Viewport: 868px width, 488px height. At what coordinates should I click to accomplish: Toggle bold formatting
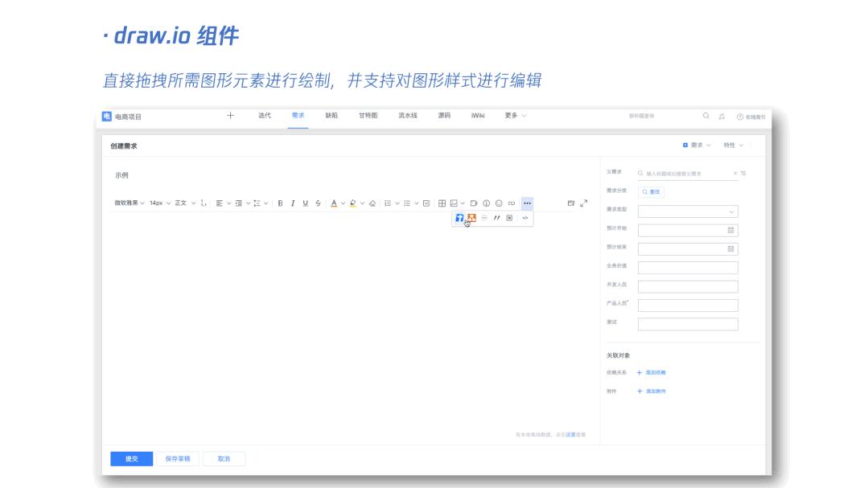tap(280, 203)
